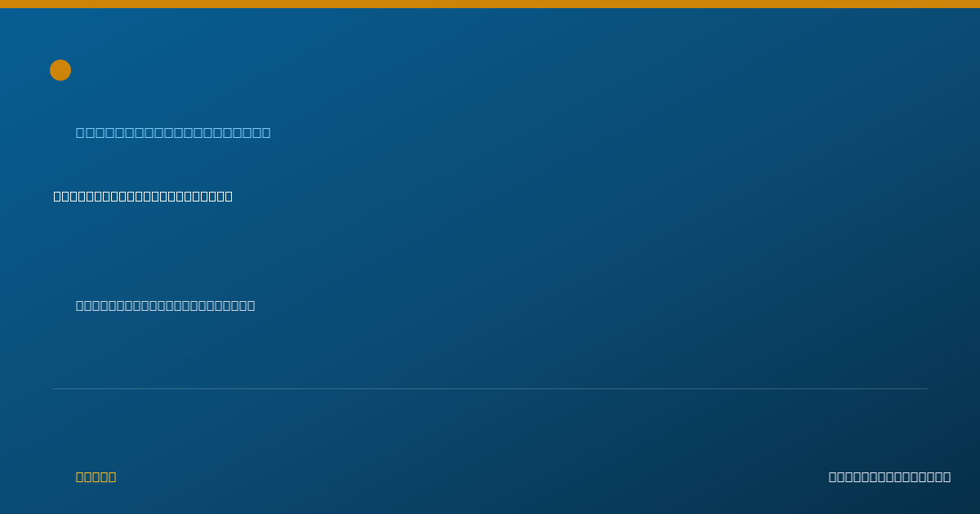Image resolution: width=980 pixels, height=514 pixels.
Task: Click the bold white placeholder heading
Action: (x=143, y=196)
